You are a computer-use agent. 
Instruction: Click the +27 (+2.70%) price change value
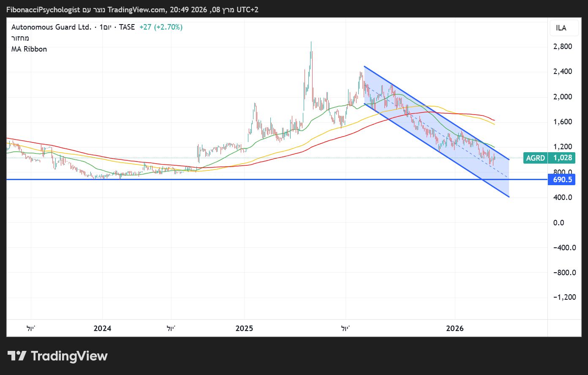161,27
